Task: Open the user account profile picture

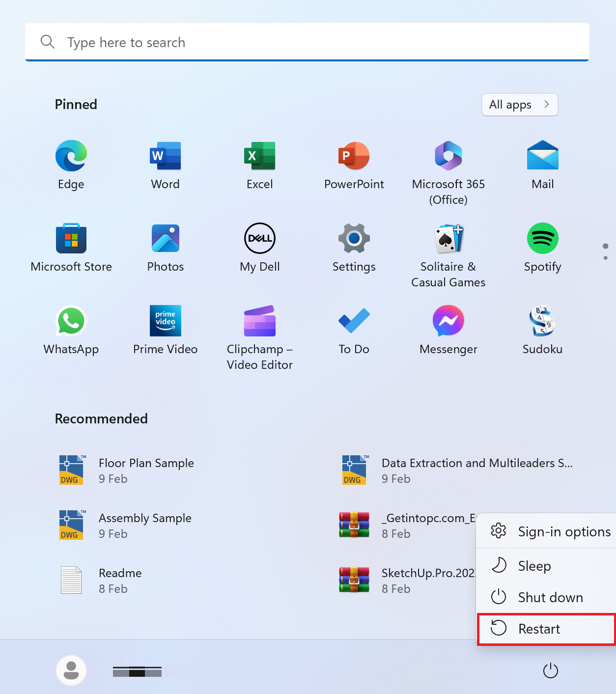Action: coord(71,670)
